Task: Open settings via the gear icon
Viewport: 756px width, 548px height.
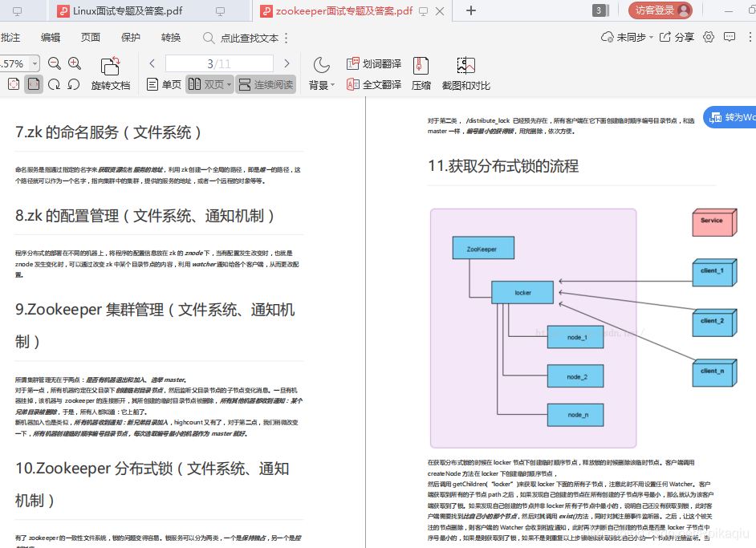Action: (x=709, y=37)
